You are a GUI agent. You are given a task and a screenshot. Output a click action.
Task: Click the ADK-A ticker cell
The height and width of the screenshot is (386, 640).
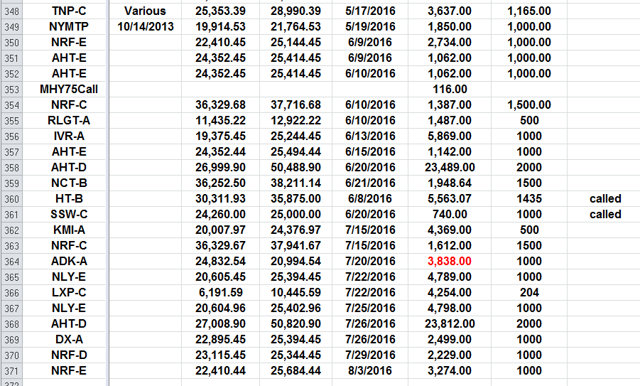pos(69,262)
